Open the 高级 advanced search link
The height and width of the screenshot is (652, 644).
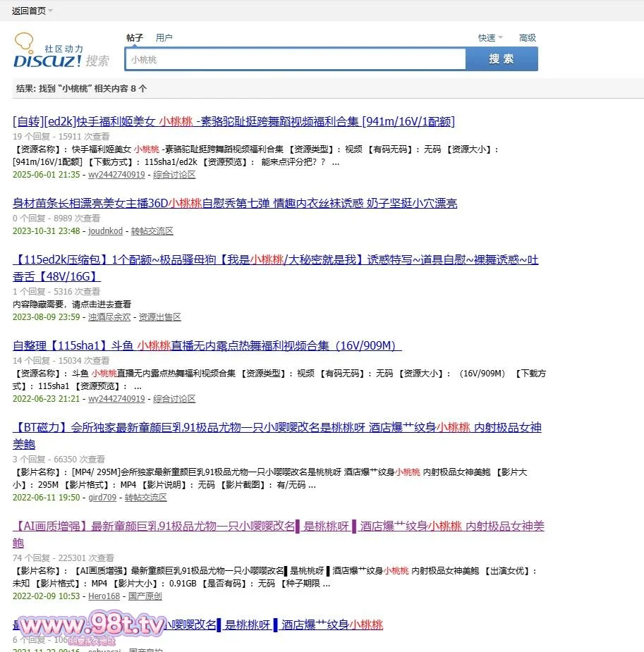(528, 38)
